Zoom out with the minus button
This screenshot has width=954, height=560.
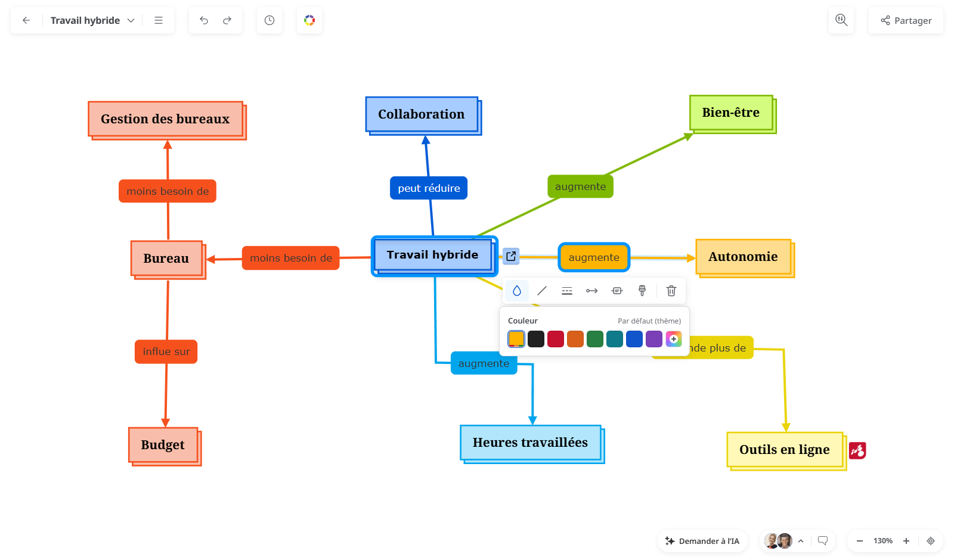[860, 541]
